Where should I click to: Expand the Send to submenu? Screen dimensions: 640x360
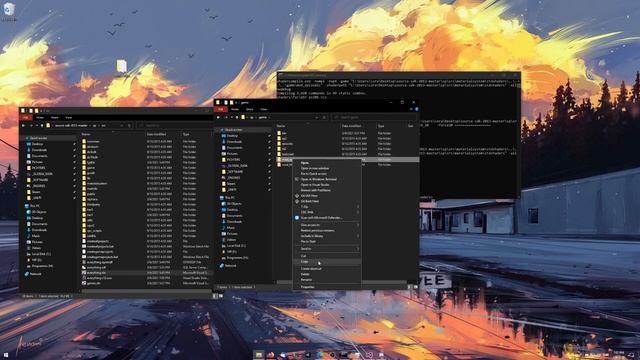pos(327,249)
